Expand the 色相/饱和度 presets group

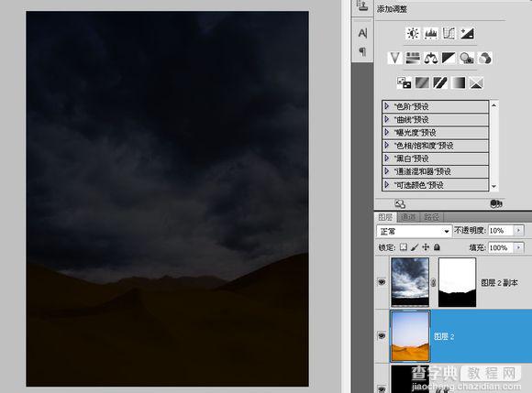tap(386, 146)
